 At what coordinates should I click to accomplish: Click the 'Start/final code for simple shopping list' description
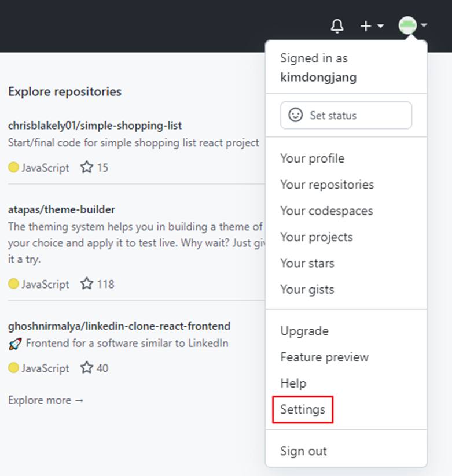(133, 143)
